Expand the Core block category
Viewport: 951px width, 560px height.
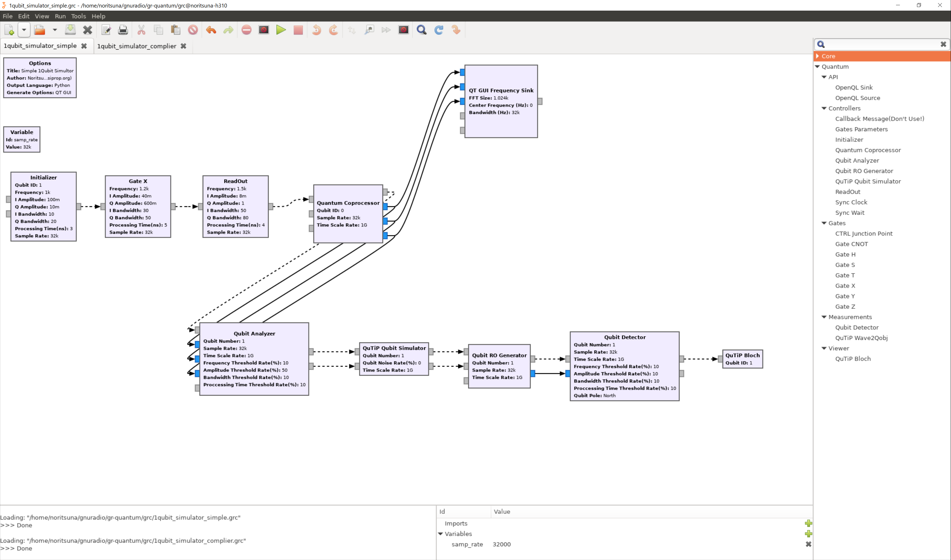818,56
